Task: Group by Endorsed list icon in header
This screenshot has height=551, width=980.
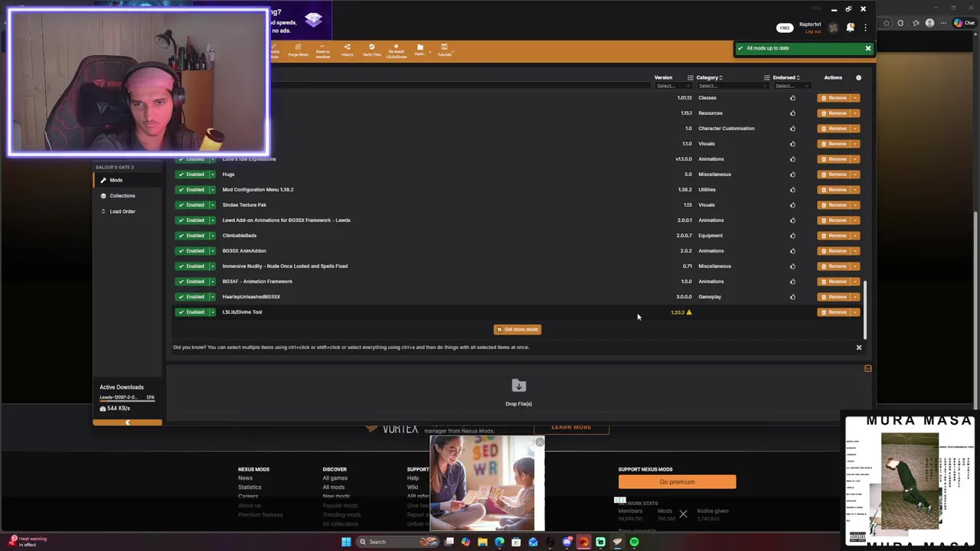Action: point(766,77)
